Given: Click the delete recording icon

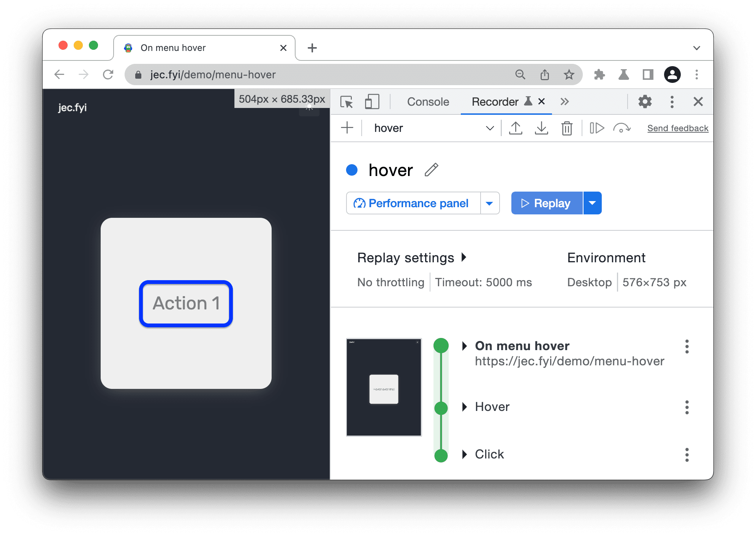Looking at the screenshot, I should point(565,128).
